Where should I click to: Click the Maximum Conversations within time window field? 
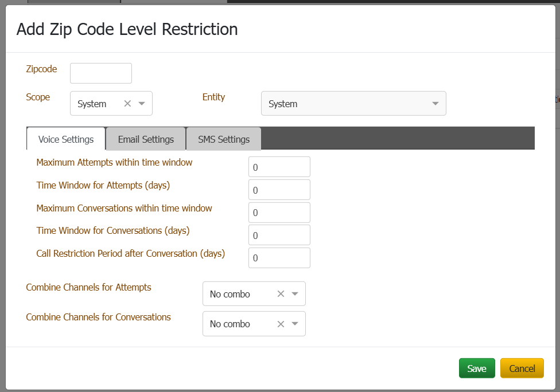pos(279,213)
